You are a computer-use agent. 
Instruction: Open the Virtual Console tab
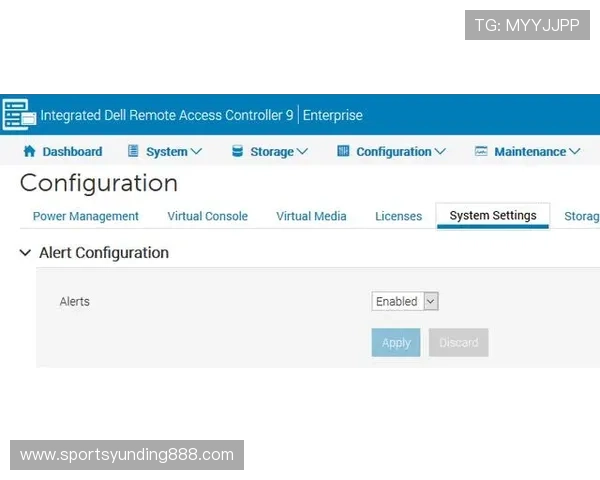[x=207, y=216]
